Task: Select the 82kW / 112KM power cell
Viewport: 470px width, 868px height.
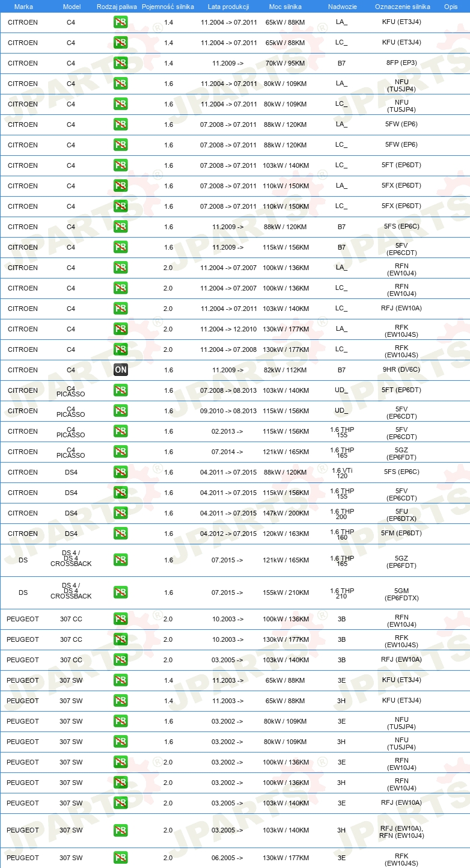Action: (285, 371)
